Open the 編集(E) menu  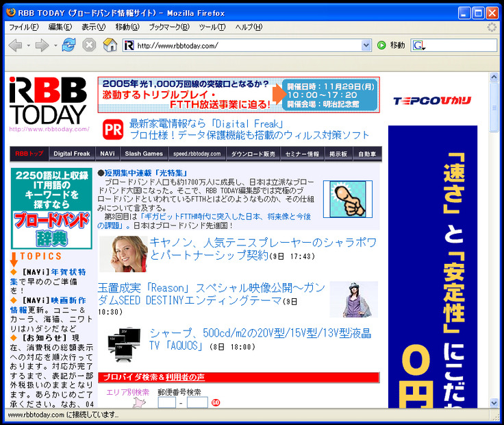[60, 27]
